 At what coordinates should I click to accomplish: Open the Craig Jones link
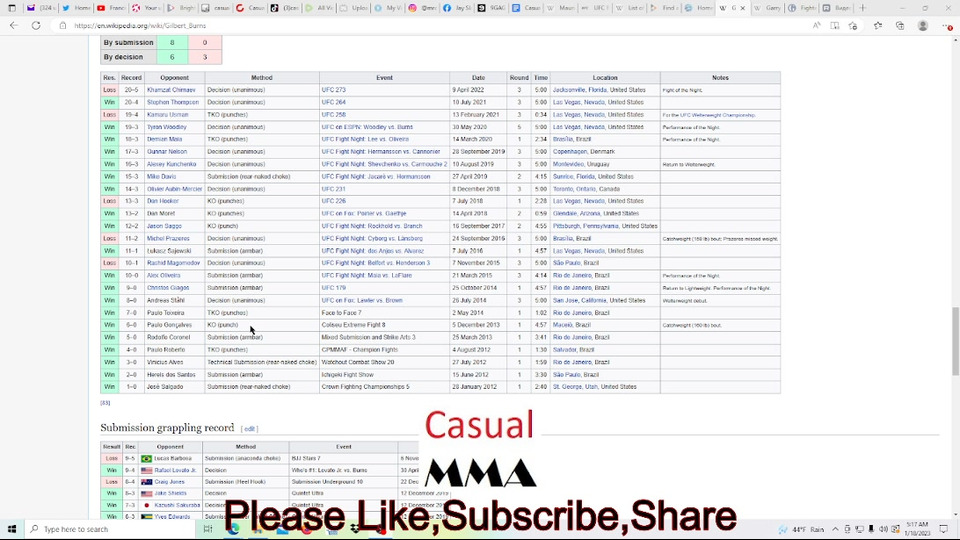(x=169, y=482)
